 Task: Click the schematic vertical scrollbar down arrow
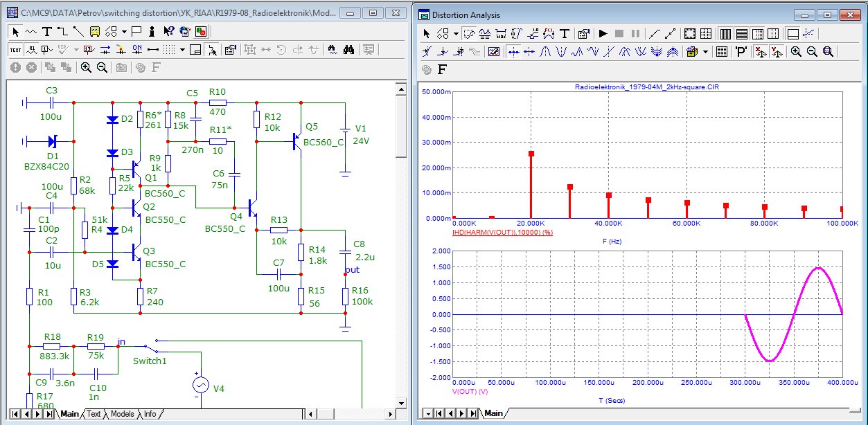point(400,402)
